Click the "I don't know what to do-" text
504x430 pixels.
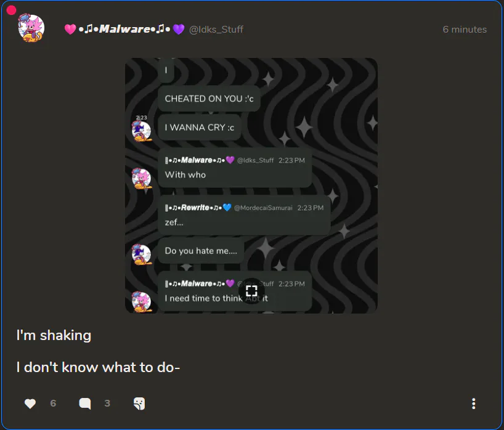click(x=98, y=367)
